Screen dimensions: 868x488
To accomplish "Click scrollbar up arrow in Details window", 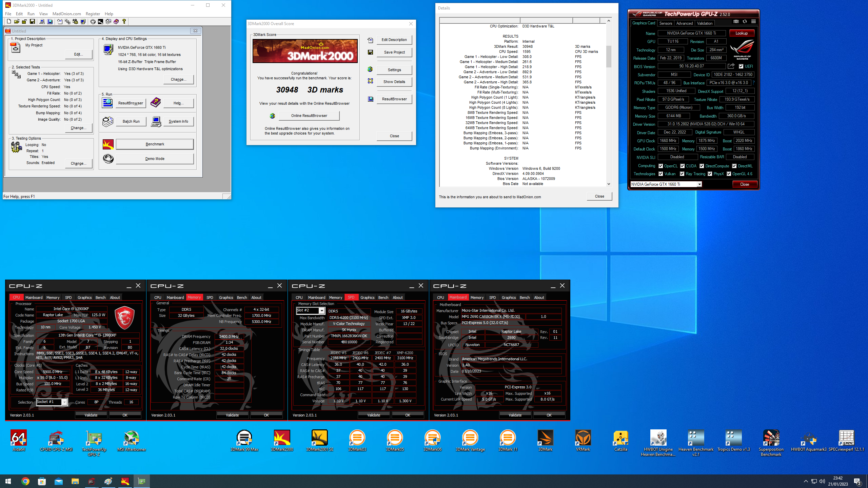I will click(x=609, y=21).
